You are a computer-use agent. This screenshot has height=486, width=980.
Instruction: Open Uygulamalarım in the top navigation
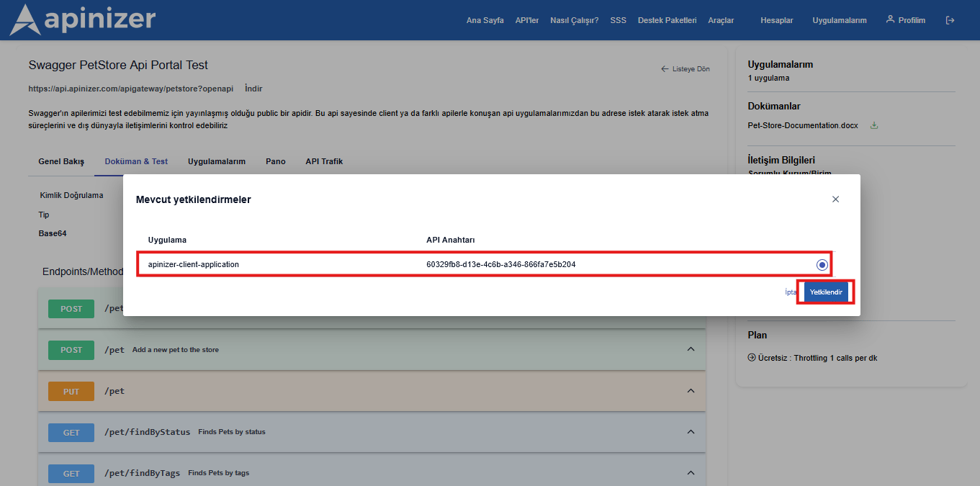click(840, 20)
